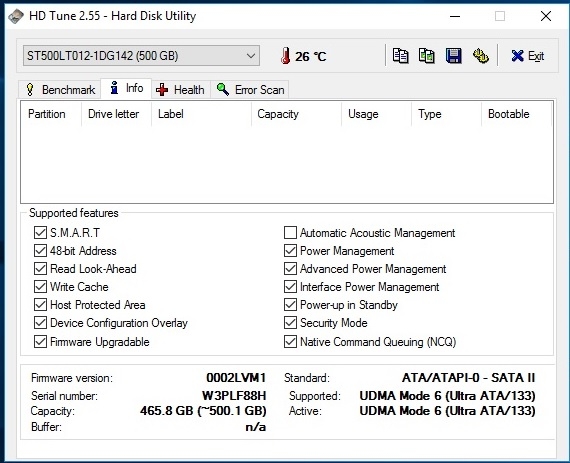Click standard value ATA/ATAPI-0 - SATA II
The width and height of the screenshot is (570, 463).
[x=468, y=378]
